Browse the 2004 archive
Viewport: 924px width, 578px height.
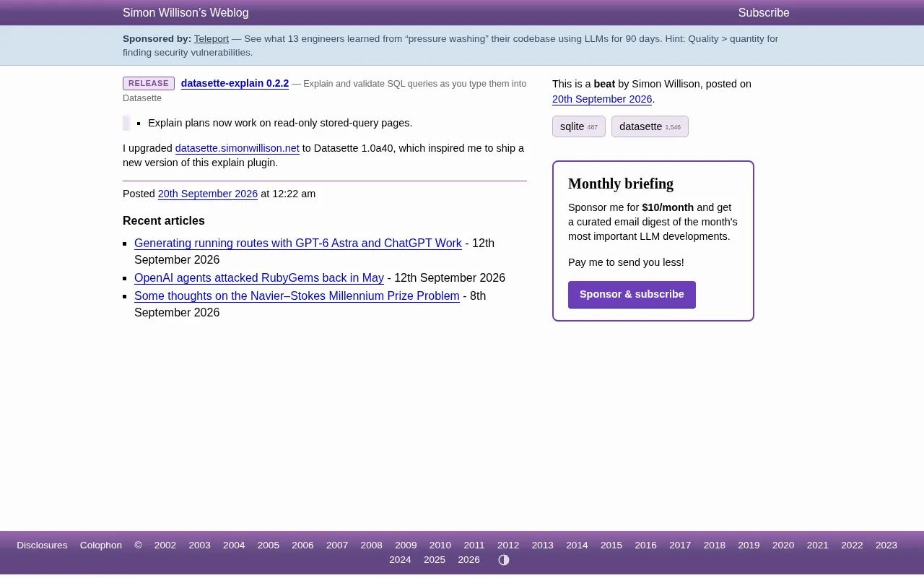(234, 545)
